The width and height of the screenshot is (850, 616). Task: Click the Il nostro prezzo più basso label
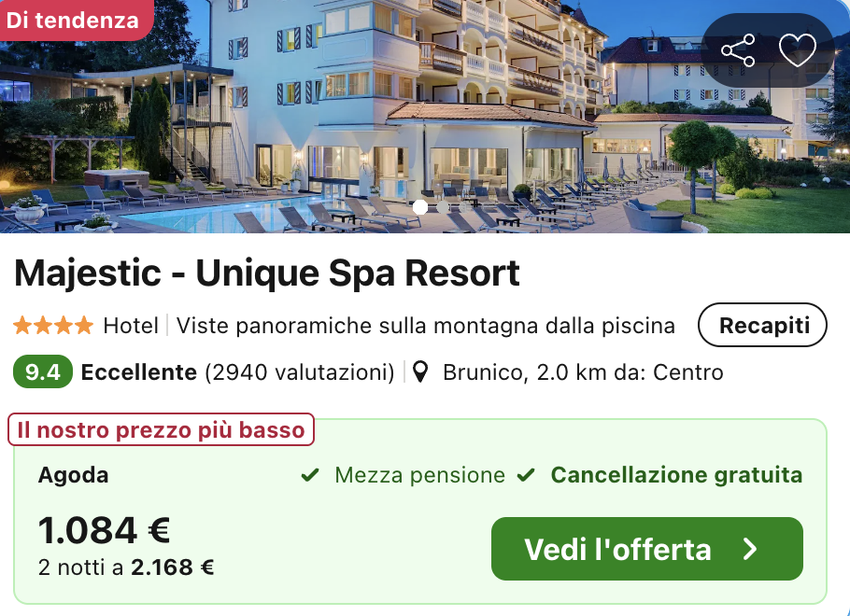(161, 429)
